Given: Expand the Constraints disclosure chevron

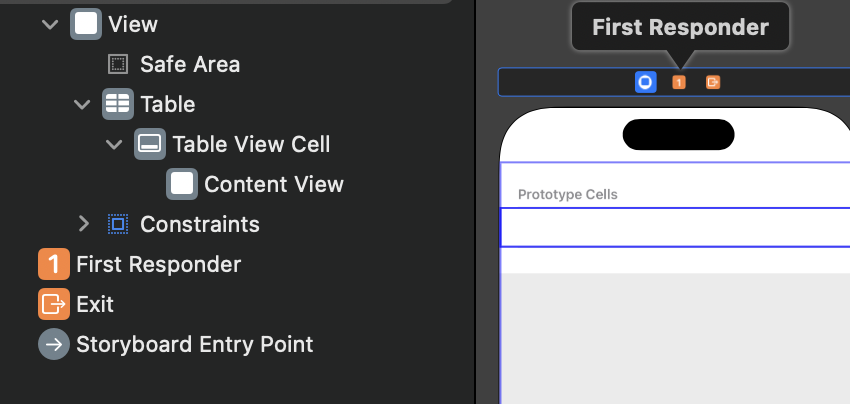Looking at the screenshot, I should tap(83, 224).
